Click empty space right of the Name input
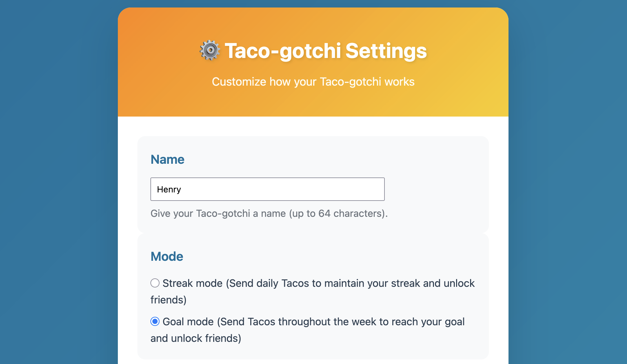The width and height of the screenshot is (627, 364). 436,189
